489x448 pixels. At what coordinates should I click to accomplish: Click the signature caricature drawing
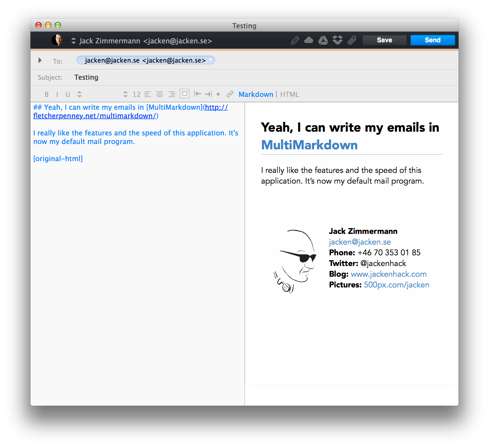[x=295, y=261]
